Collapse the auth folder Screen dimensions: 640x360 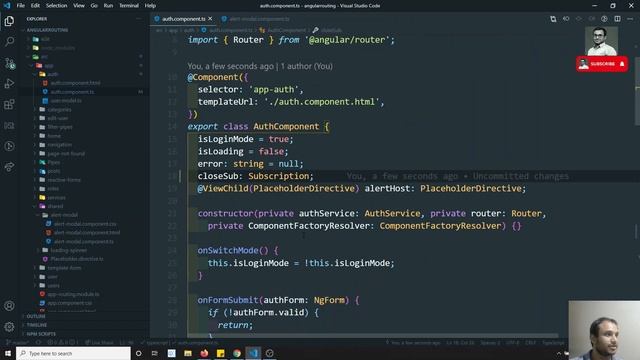53,74
